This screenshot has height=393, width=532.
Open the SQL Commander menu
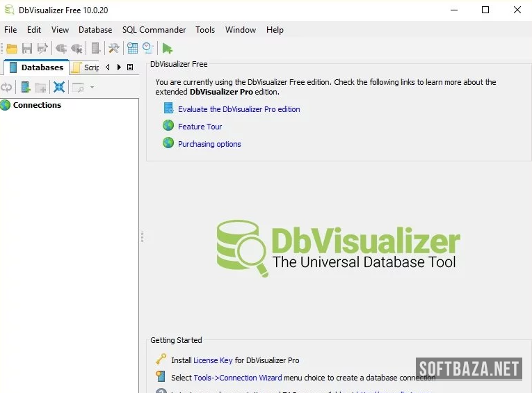pos(154,30)
